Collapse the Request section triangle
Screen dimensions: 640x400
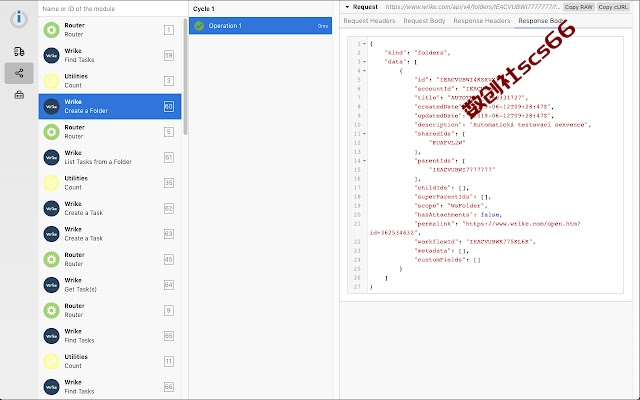[347, 7]
